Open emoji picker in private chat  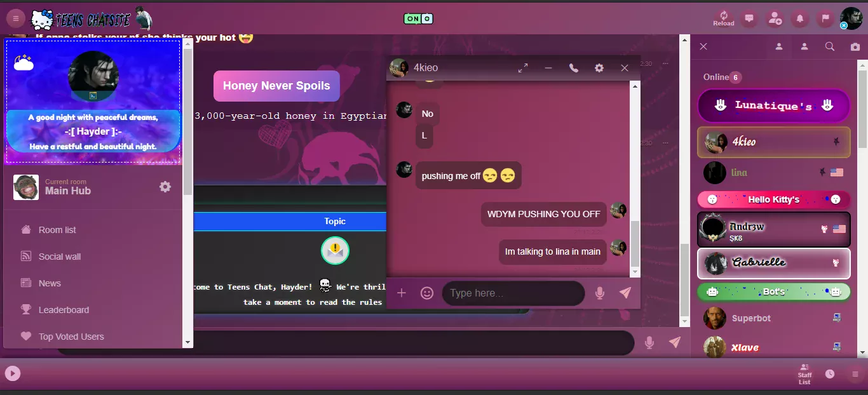pyautogui.click(x=427, y=293)
